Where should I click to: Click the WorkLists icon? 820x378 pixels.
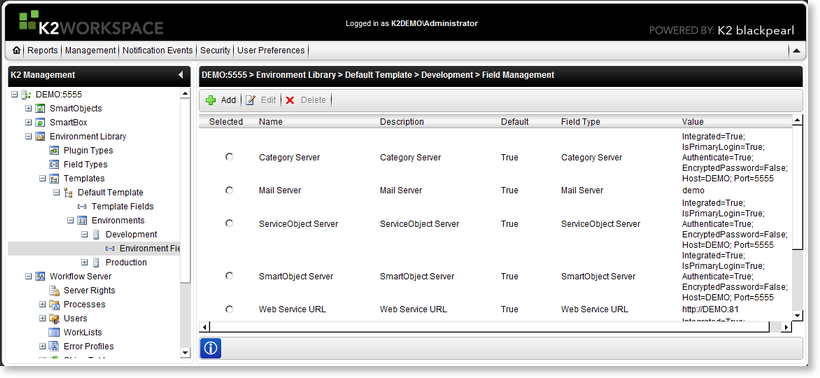coord(54,333)
